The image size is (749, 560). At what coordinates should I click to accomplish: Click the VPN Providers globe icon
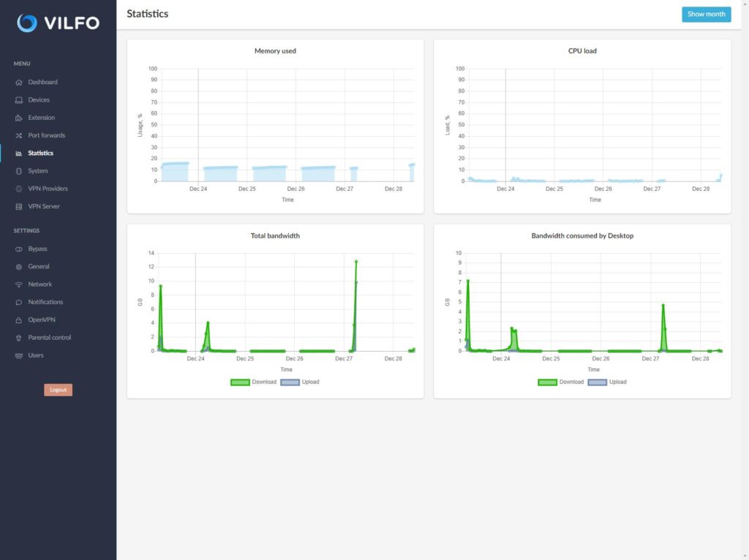[19, 189]
